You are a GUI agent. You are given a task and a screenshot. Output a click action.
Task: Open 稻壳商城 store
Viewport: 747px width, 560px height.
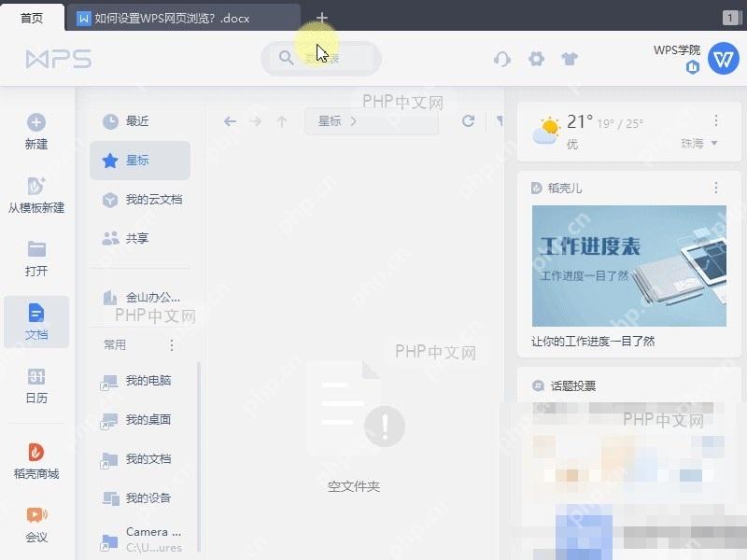tap(36, 461)
